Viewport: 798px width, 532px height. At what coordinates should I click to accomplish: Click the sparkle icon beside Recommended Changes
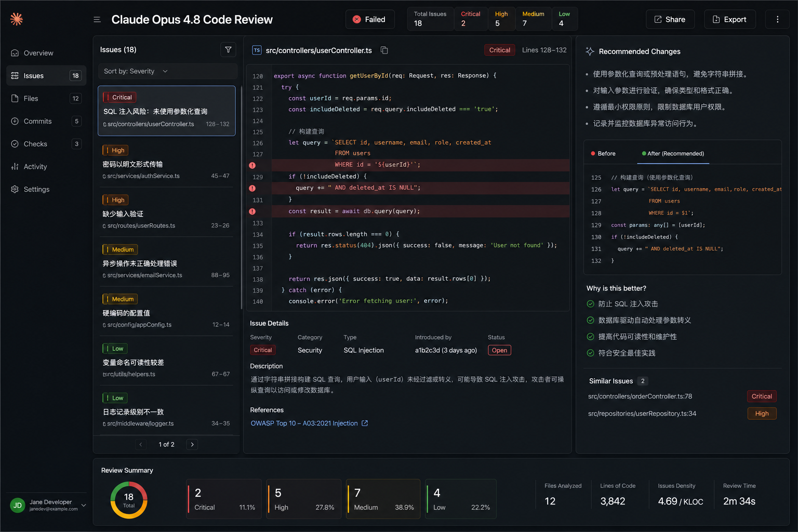tap(590, 51)
